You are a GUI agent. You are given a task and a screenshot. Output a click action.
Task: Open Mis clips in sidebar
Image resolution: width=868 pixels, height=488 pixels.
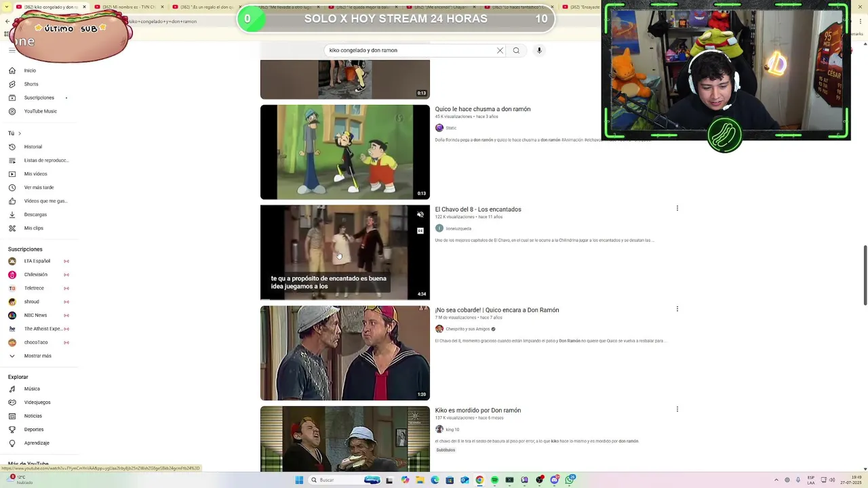coord(33,228)
